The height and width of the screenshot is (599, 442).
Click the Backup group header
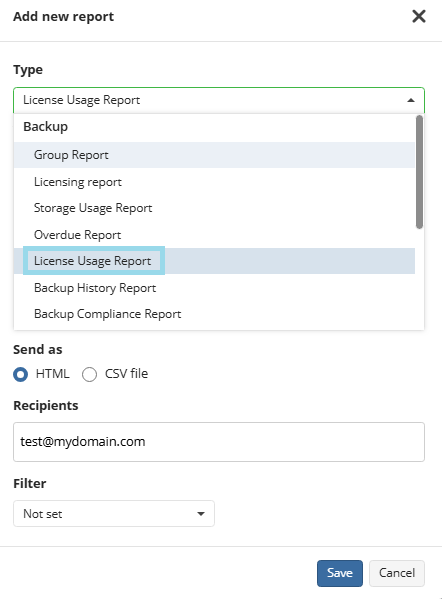coord(45,126)
